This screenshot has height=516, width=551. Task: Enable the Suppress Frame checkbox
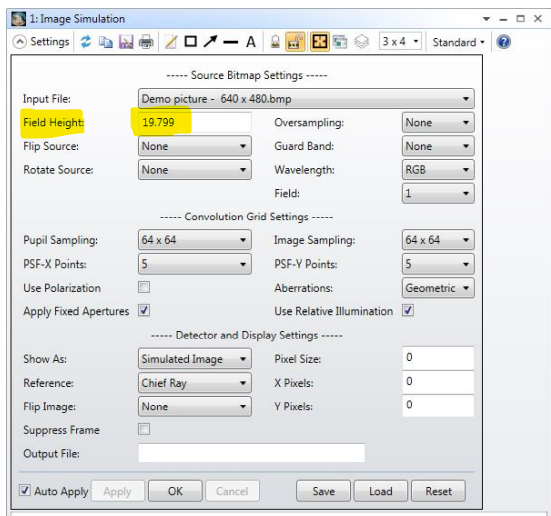144,429
